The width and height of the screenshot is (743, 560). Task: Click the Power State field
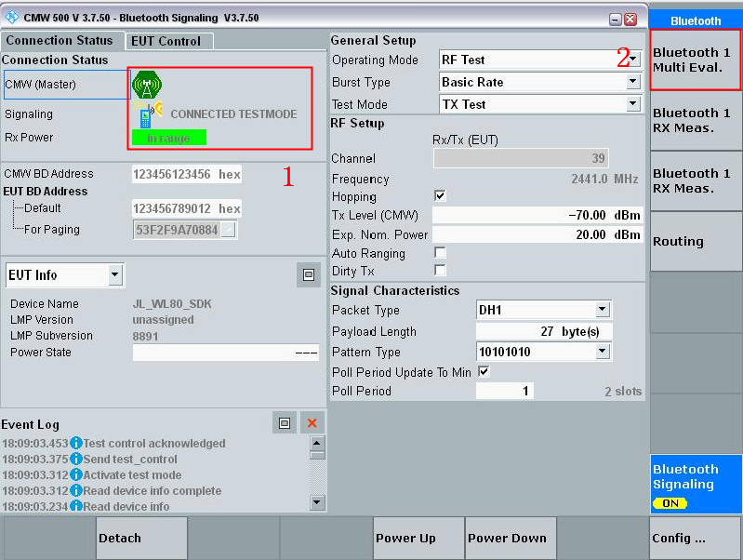tap(226, 353)
